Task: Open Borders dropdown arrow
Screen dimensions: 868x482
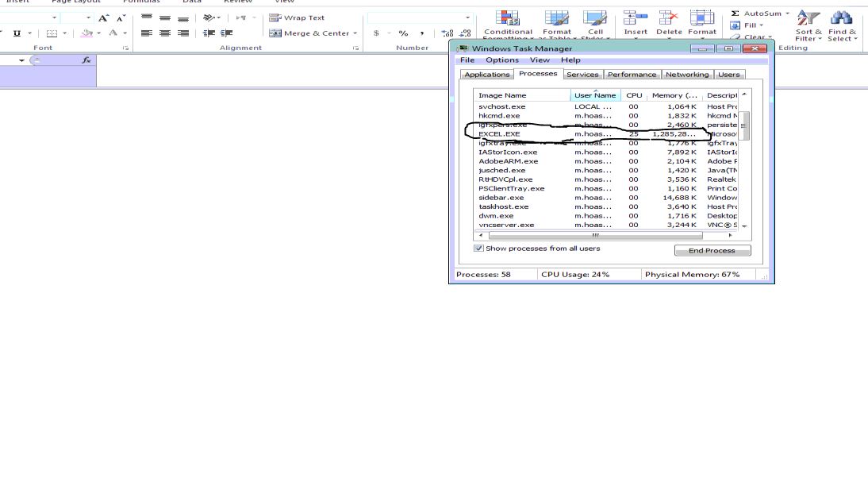Action: click(x=65, y=33)
